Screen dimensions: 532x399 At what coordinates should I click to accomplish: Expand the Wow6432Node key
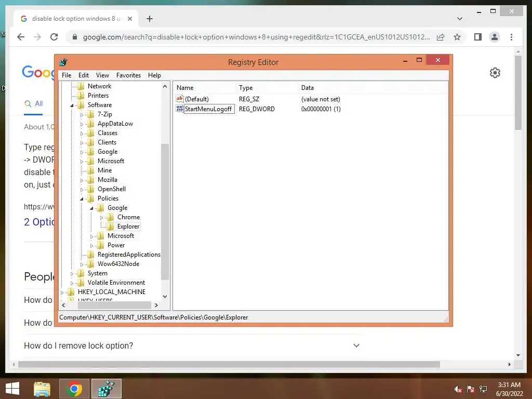tap(82, 264)
